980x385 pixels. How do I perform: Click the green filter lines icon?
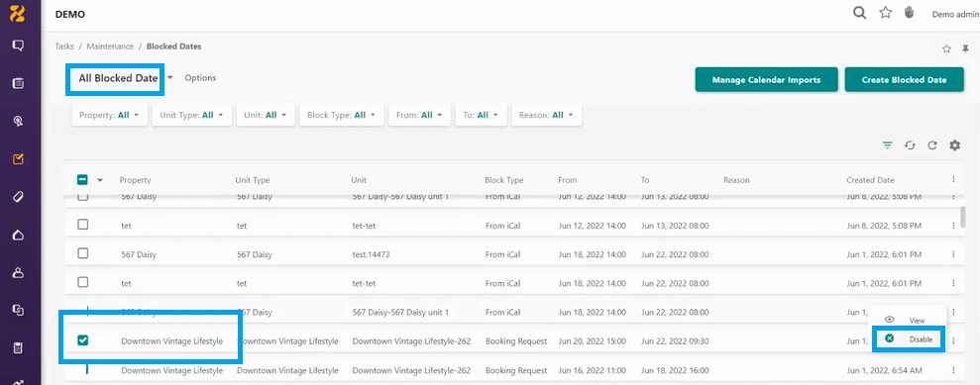pos(887,145)
